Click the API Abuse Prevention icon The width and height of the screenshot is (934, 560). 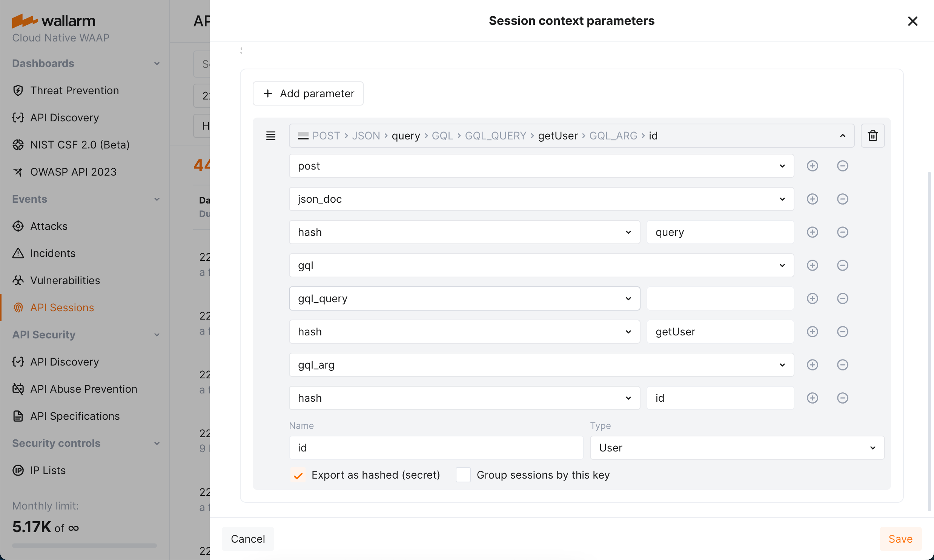18,389
